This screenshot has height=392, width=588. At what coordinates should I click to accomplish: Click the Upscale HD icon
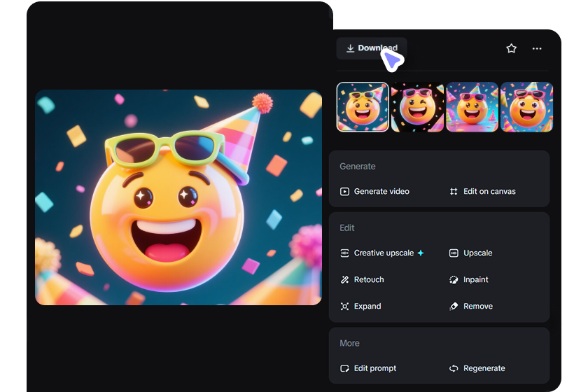pyautogui.click(x=454, y=253)
